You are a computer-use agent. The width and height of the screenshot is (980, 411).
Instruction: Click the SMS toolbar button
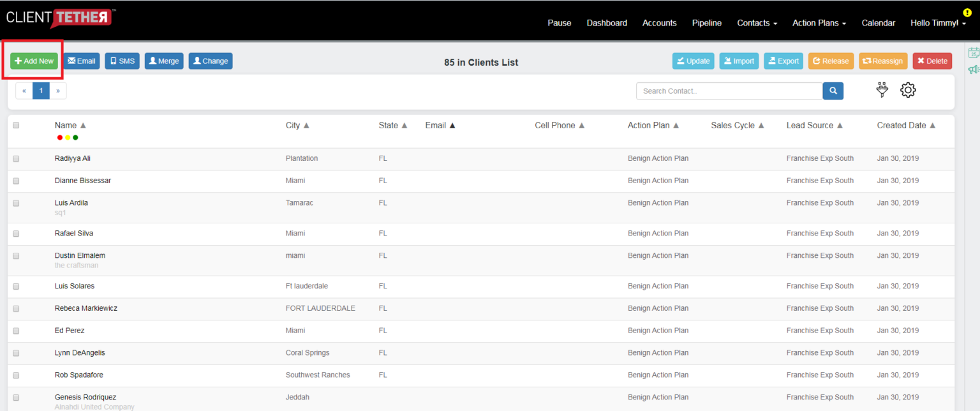click(x=121, y=61)
